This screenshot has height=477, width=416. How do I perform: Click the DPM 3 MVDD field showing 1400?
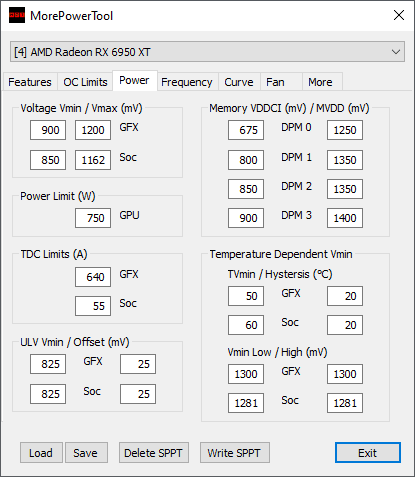coord(345,218)
